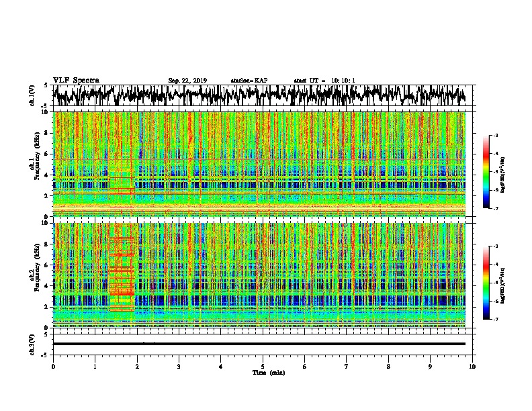
Task: Click the ch.1 color scale "log(PSD)" label
Action: pyautogui.click(x=503, y=175)
